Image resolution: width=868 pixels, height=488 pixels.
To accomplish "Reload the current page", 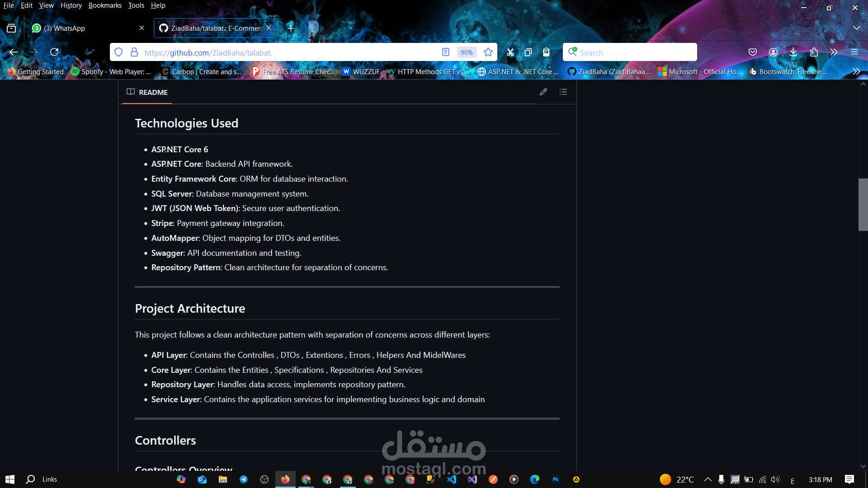I will pyautogui.click(x=54, y=52).
